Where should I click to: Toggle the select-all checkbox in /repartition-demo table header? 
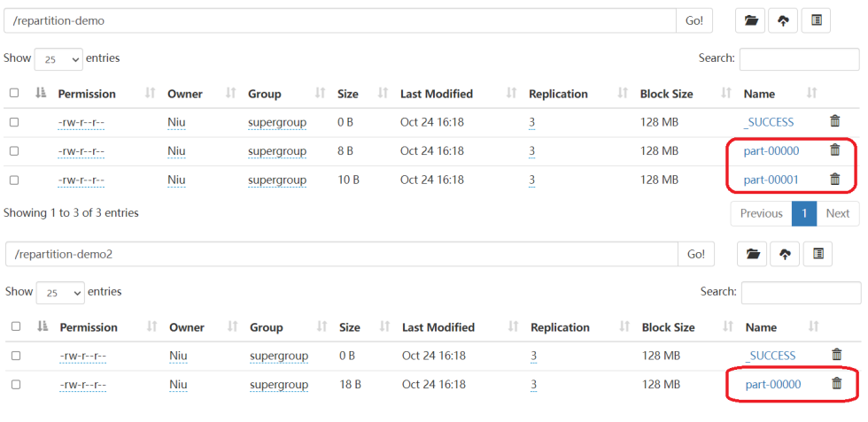pyautogui.click(x=14, y=93)
